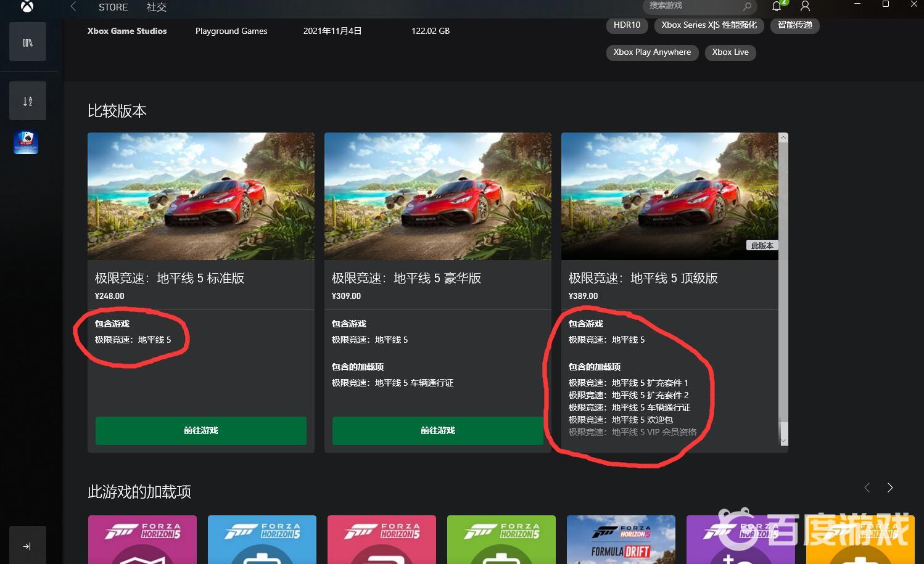Viewport: 924px width, 564px height.
Task: Select the Xbox Live tag
Action: tap(730, 52)
